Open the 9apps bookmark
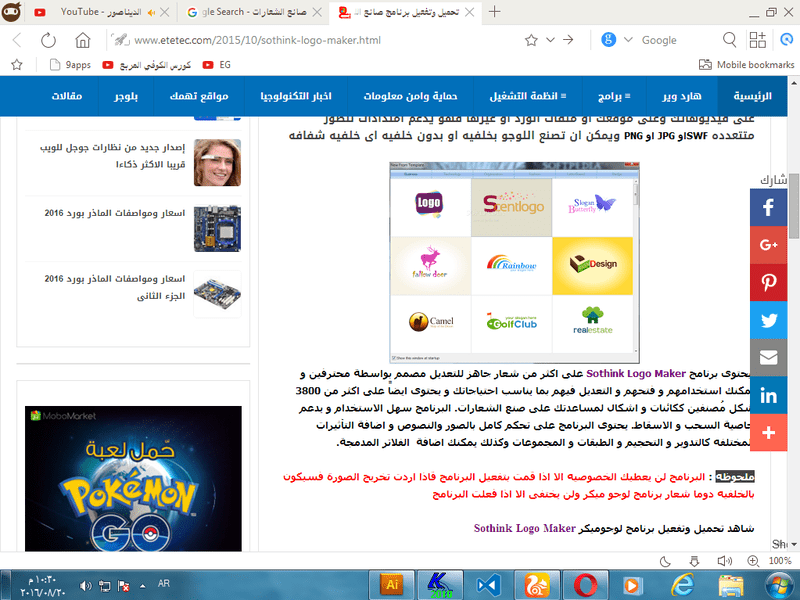This screenshot has height=600, width=800. (70, 65)
